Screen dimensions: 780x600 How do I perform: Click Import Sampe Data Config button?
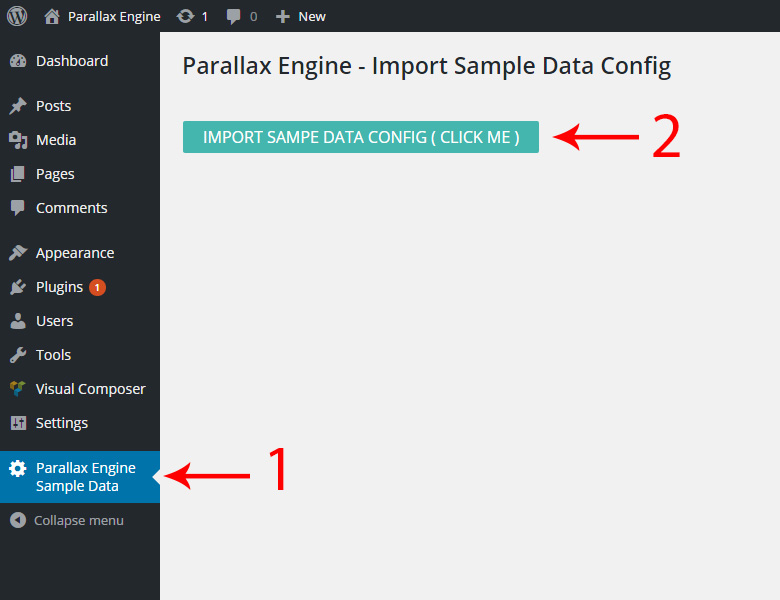click(x=361, y=137)
